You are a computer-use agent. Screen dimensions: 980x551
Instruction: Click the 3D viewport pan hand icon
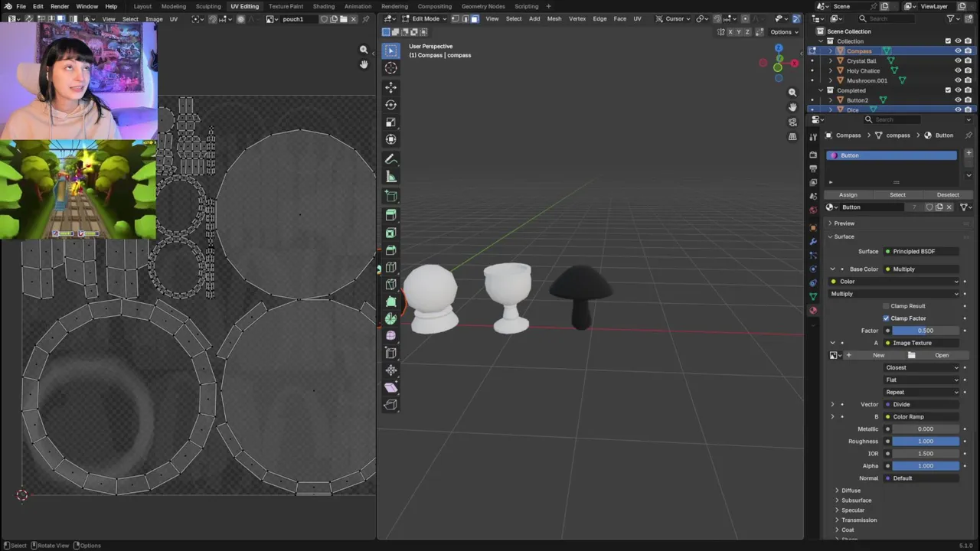[792, 107]
